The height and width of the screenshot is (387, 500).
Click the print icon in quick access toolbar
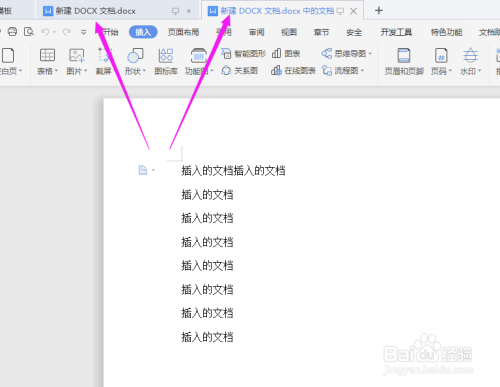(12, 32)
